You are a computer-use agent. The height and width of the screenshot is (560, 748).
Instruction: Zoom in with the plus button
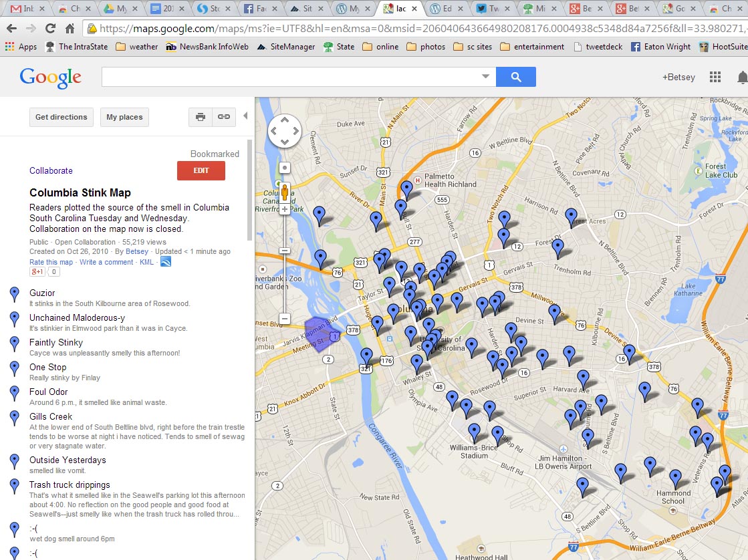(285, 209)
